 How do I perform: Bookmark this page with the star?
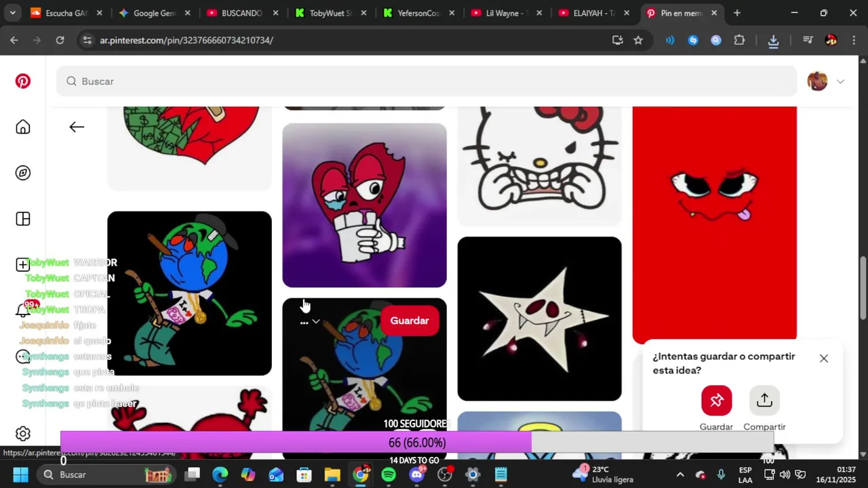click(638, 40)
